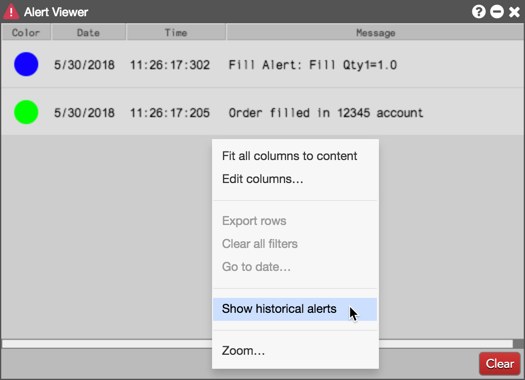Click the Date column header
The height and width of the screenshot is (380, 525).
tap(88, 32)
